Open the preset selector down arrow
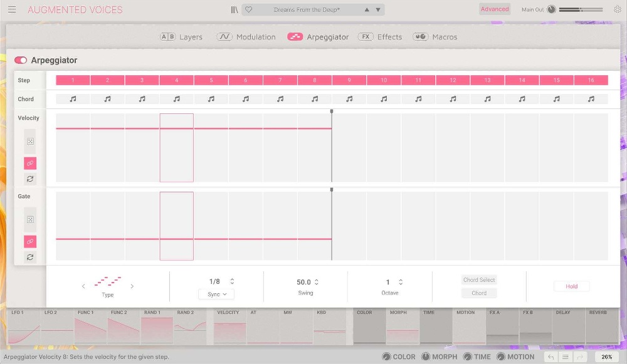Viewport: 627px width, 364px height. pyautogui.click(x=377, y=9)
